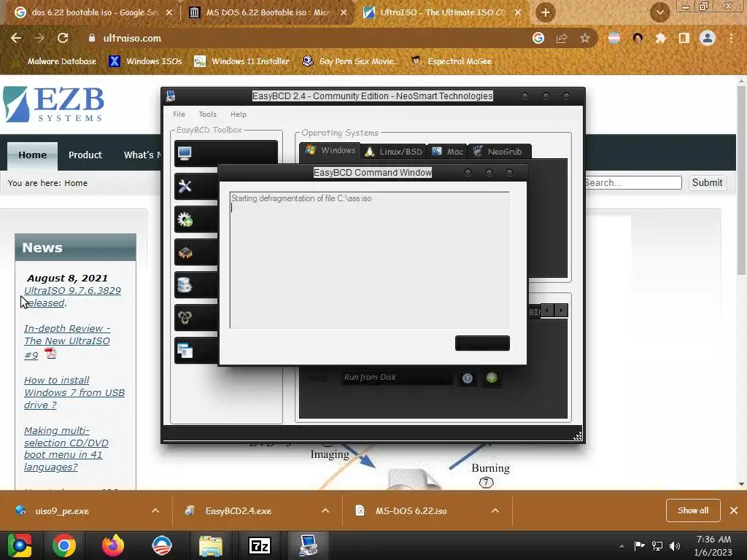The height and width of the screenshot is (560, 747).
Task: Open the wrench-and-screwdriver tools button in EasyBCD Toolbox
Action: 196,186
